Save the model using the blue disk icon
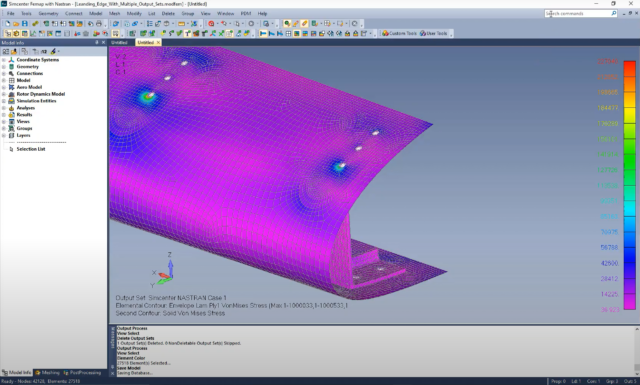Image resolution: width=640 pixels, height=385 pixels. coord(24,24)
